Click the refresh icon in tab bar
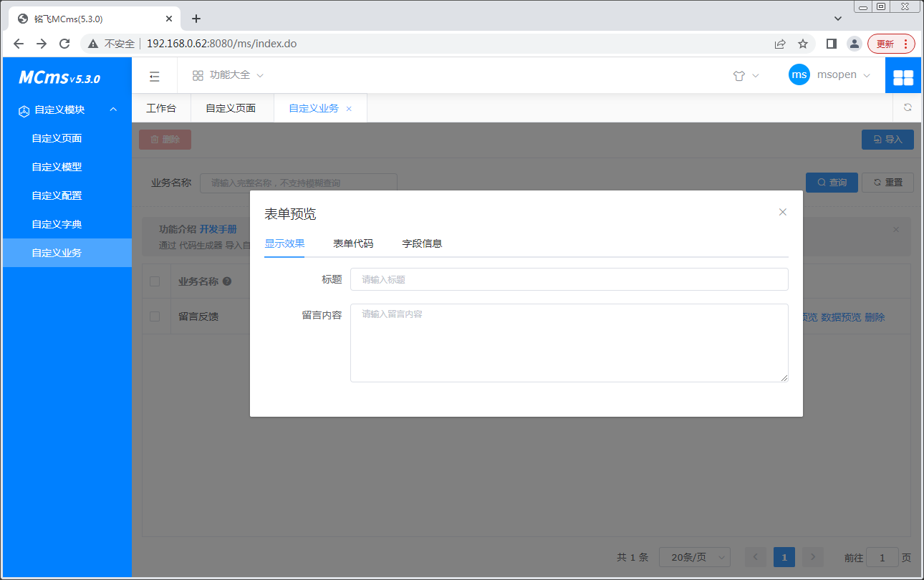This screenshot has height=580, width=924. (908, 108)
